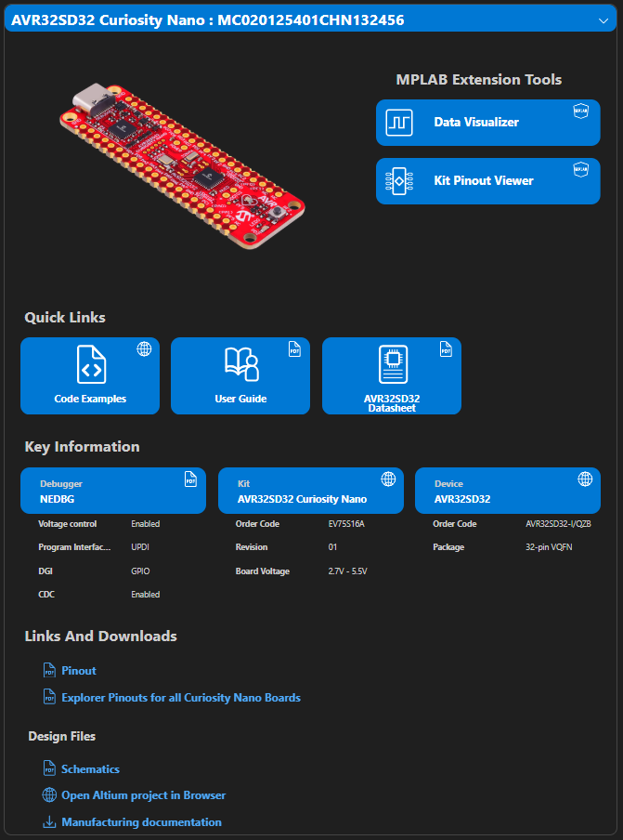The height and width of the screenshot is (840, 623).
Task: Click the Key Information heading
Action: point(82,447)
